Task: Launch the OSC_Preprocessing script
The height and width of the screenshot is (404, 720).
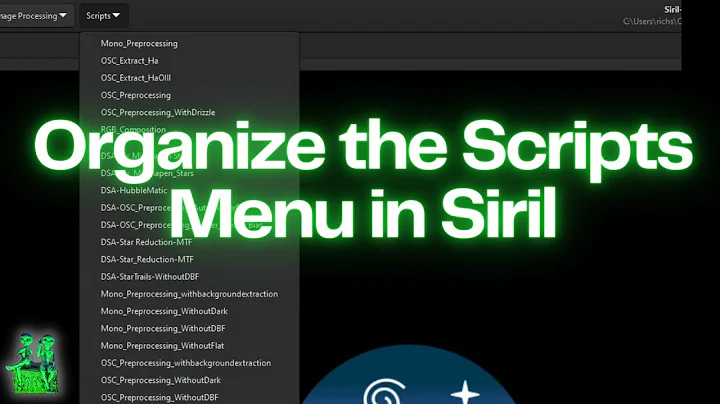Action: pos(136,95)
